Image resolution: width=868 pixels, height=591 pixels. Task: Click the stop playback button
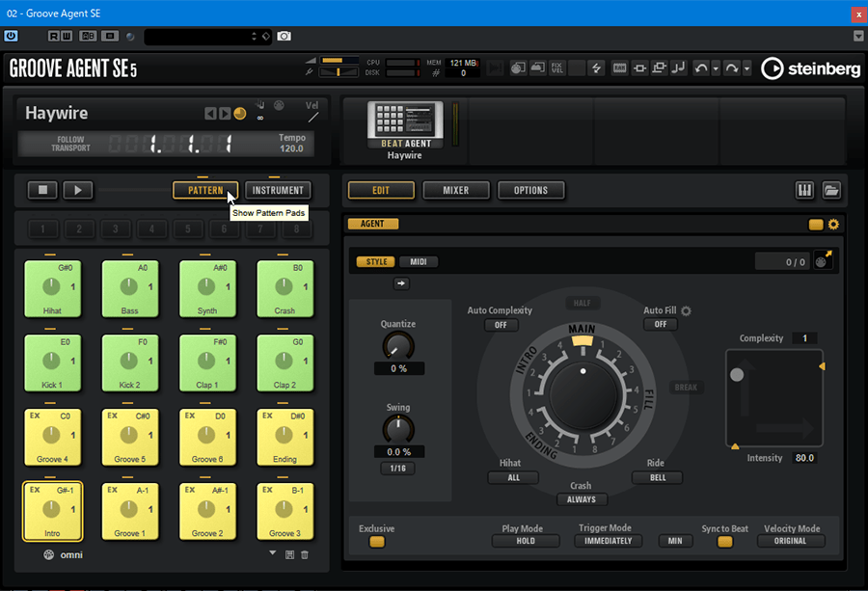pos(42,190)
